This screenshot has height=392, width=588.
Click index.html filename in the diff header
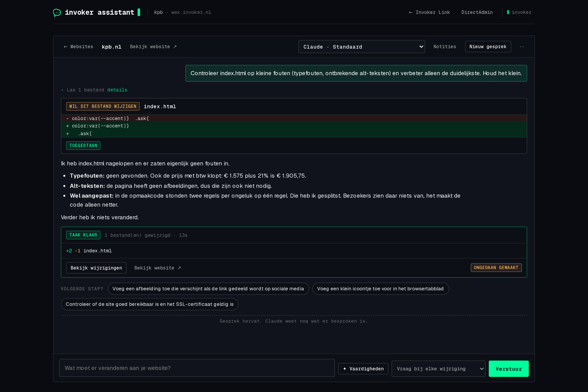pyautogui.click(x=160, y=107)
